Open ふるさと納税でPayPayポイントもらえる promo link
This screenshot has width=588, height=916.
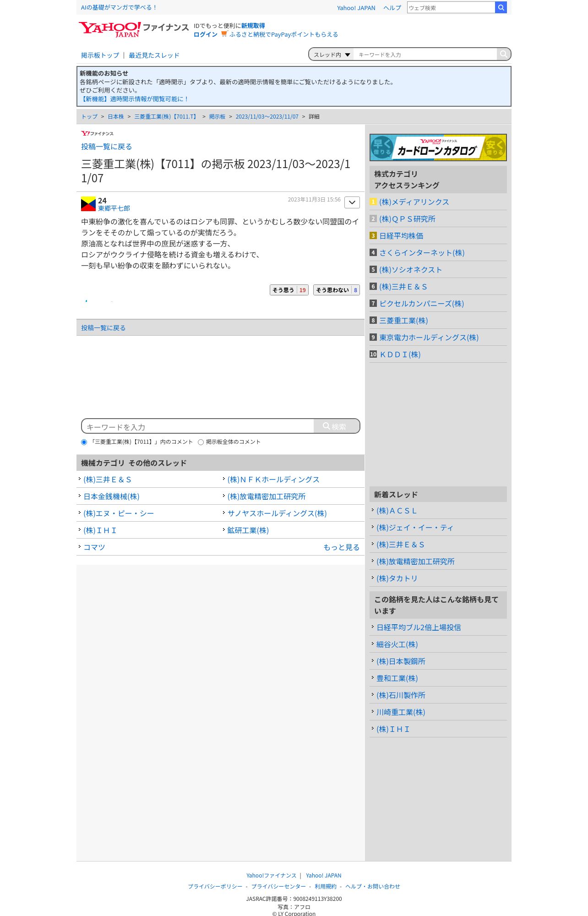point(283,34)
